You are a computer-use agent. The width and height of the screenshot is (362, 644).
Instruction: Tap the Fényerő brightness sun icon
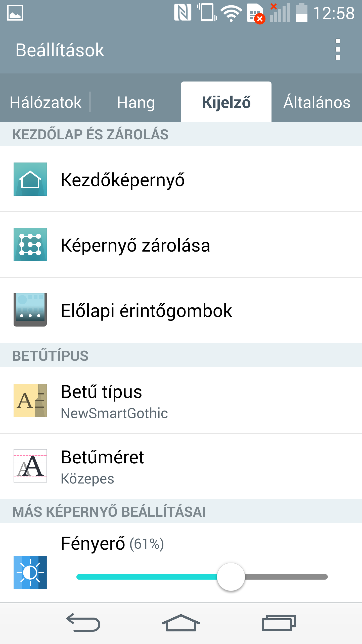pyautogui.click(x=30, y=573)
